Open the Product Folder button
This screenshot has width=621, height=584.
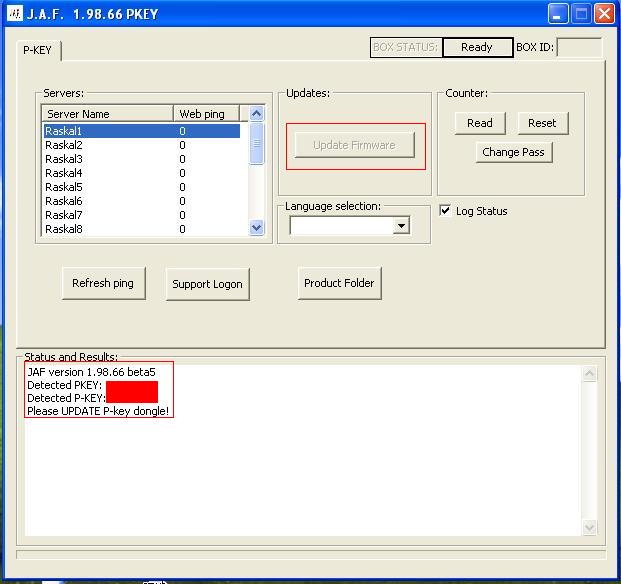tap(339, 283)
